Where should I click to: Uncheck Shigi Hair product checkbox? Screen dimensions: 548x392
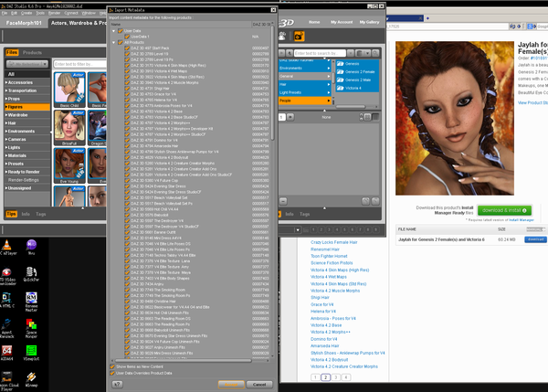127,89
